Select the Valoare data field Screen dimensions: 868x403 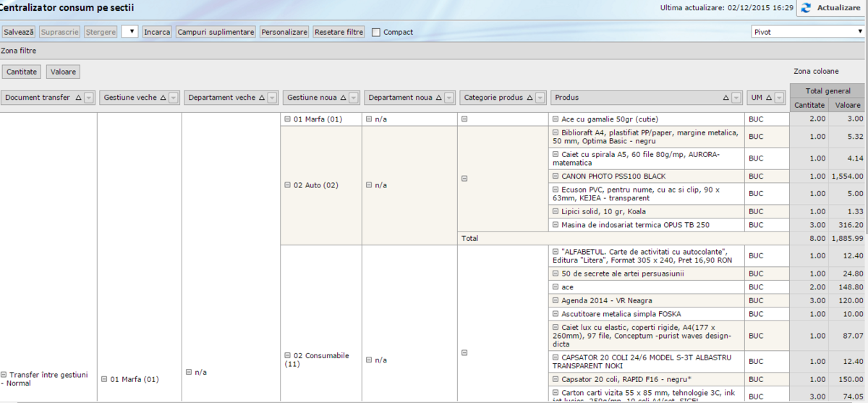(x=63, y=72)
